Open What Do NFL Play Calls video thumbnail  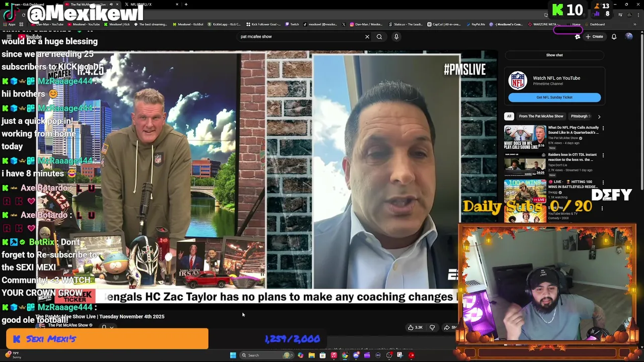(x=525, y=137)
